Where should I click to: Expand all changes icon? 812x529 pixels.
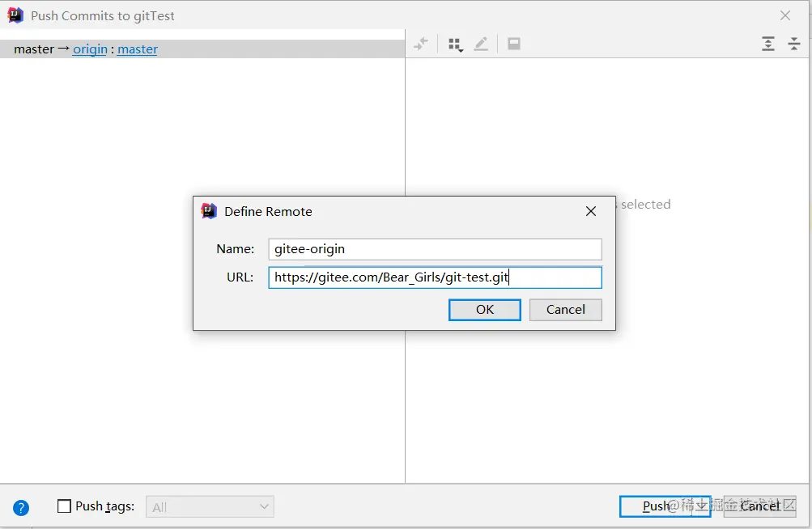coord(768,44)
